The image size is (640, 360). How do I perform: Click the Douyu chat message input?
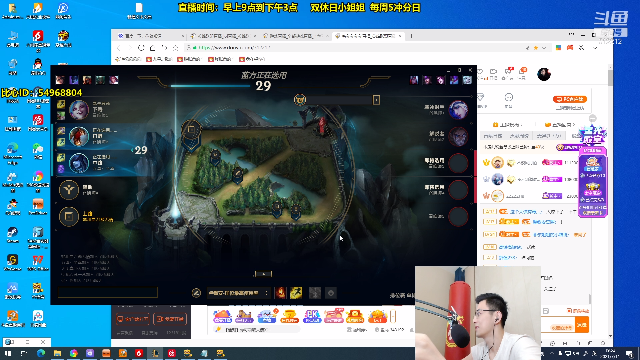tap(558, 325)
